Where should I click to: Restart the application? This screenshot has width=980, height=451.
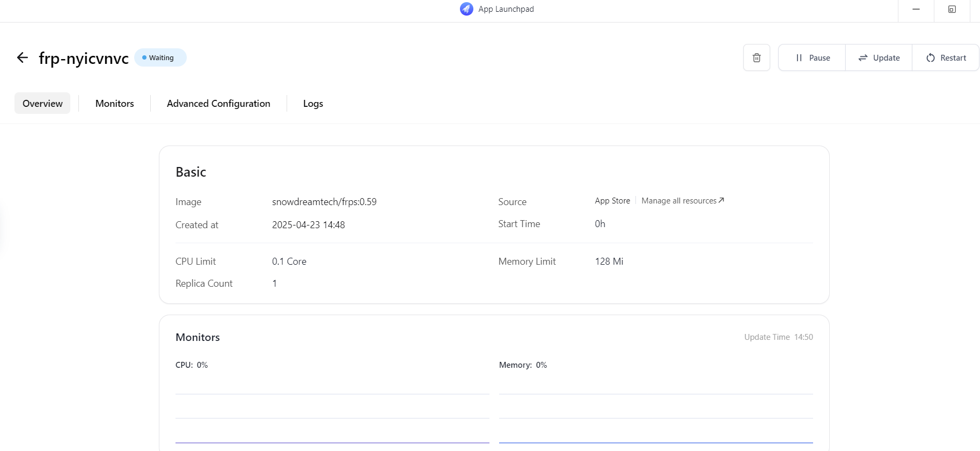[x=946, y=57]
